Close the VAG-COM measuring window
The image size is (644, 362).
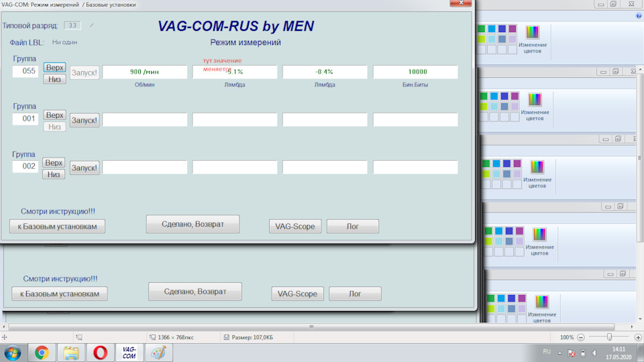[x=461, y=3]
